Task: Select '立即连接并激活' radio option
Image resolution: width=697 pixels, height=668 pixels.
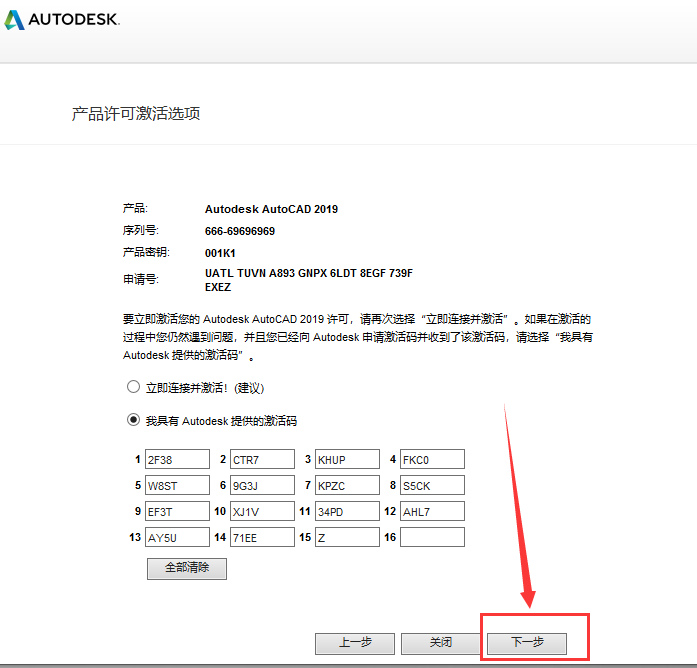Action: 133,387
